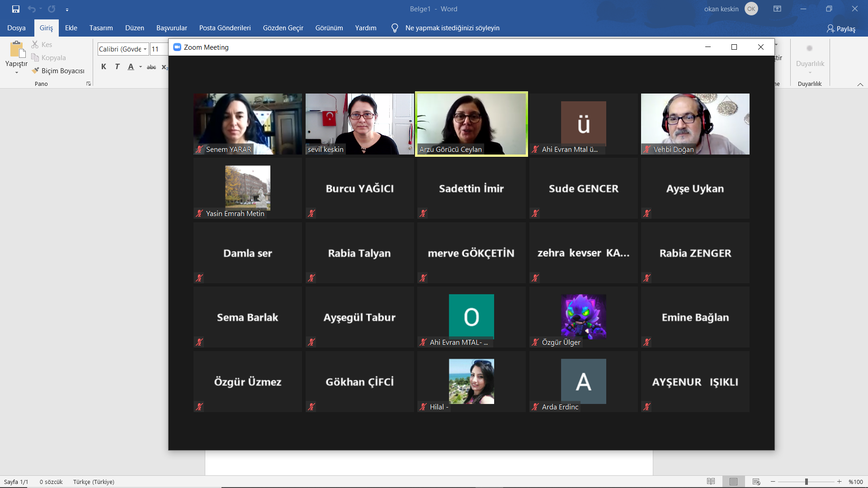Click the zoom slider handle in status bar
The width and height of the screenshot is (868, 488).
(806, 482)
